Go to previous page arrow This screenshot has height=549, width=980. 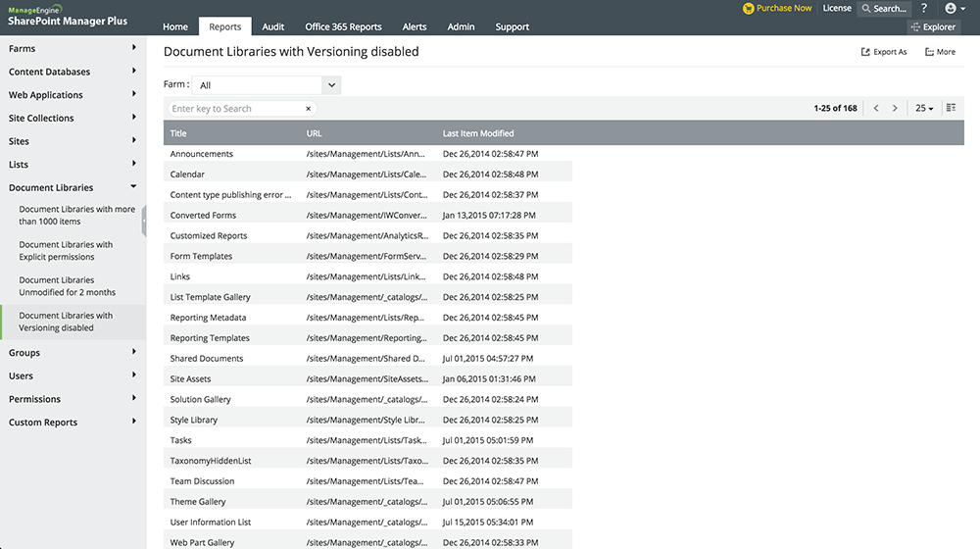[876, 108]
